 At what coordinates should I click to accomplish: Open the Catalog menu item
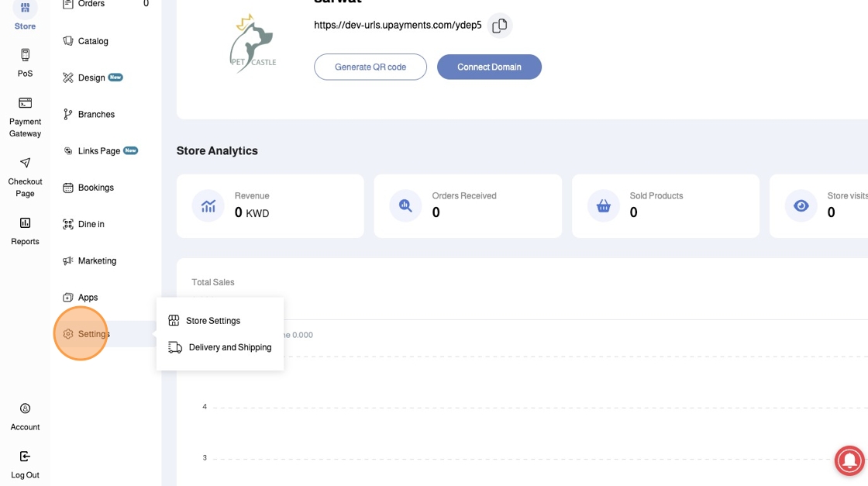click(85, 41)
